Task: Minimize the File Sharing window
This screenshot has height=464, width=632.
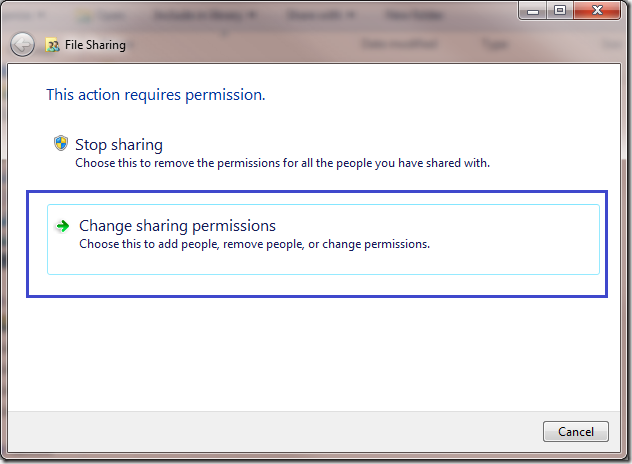Action: [532, 11]
